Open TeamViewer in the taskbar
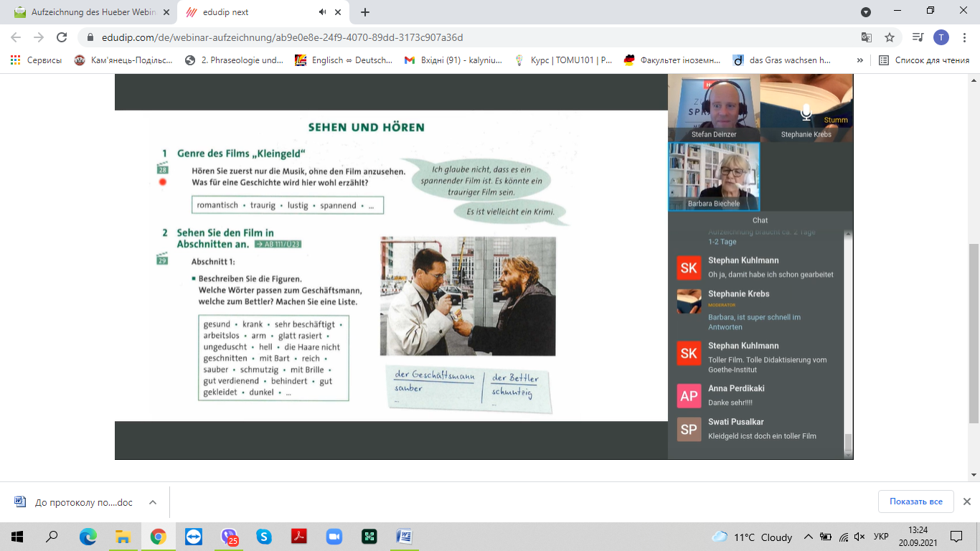 point(194,537)
